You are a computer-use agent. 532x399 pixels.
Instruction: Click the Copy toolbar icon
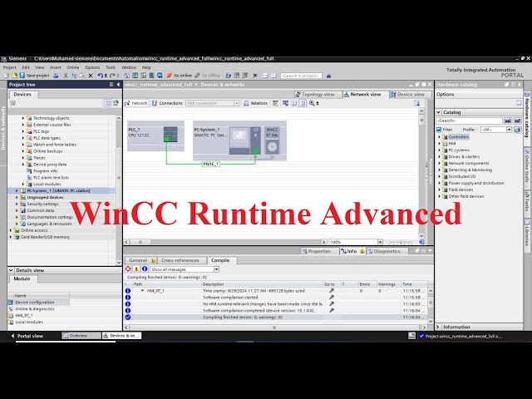74,76
